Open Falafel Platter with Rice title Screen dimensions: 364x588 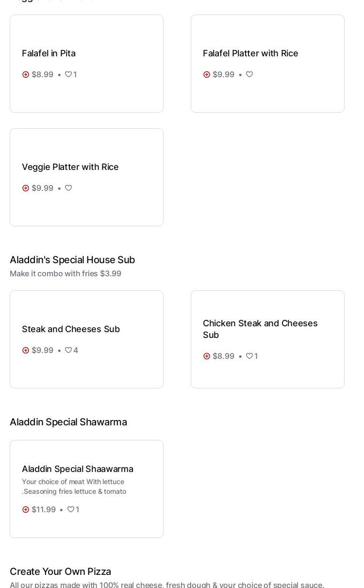(x=250, y=53)
